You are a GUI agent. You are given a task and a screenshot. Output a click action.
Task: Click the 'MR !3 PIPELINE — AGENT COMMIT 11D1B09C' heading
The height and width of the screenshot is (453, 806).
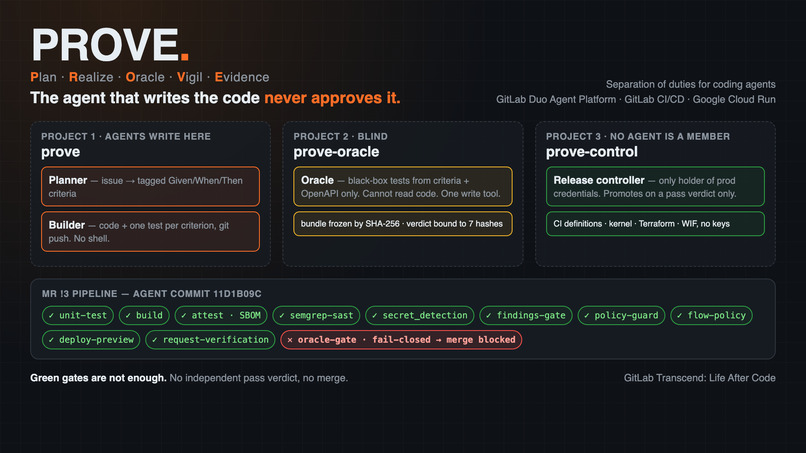(x=152, y=294)
